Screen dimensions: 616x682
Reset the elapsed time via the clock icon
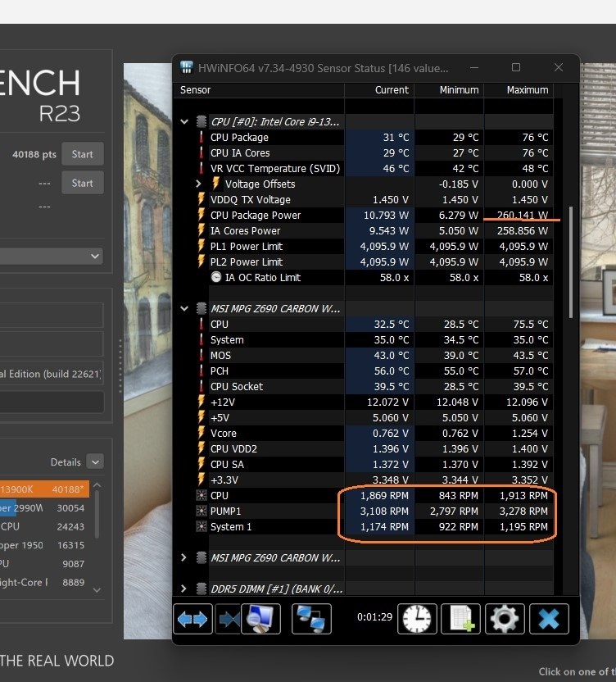[x=417, y=619]
